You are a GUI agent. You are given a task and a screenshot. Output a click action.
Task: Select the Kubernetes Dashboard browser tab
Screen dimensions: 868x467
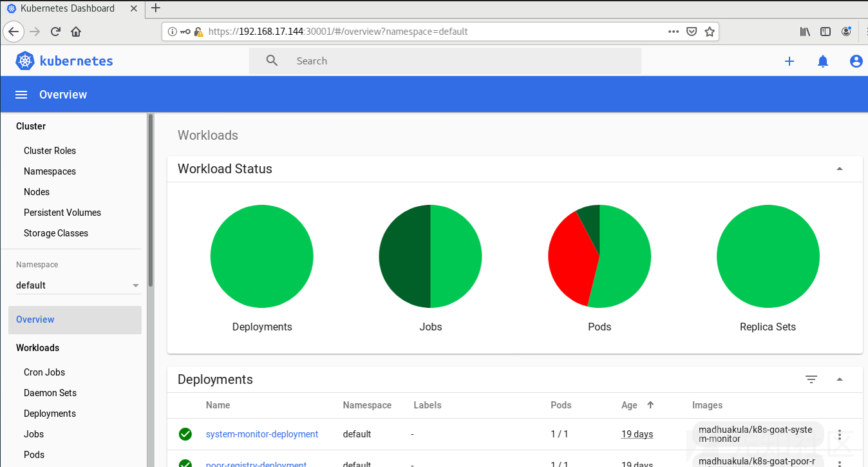click(71, 8)
